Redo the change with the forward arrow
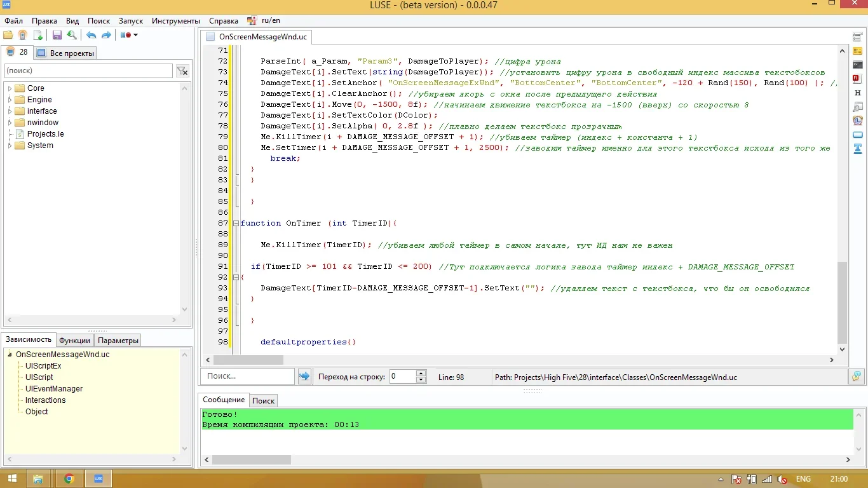Image resolution: width=868 pixels, height=488 pixels. tap(106, 35)
